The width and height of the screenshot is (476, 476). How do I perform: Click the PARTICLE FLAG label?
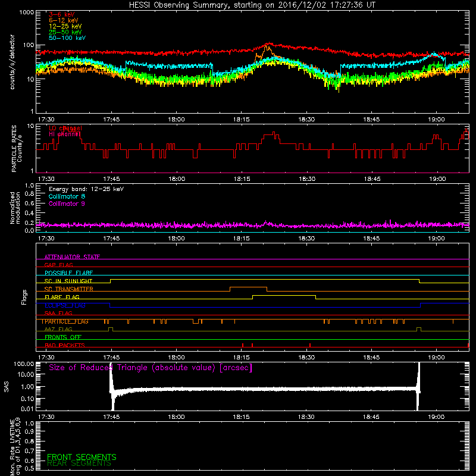(65, 321)
